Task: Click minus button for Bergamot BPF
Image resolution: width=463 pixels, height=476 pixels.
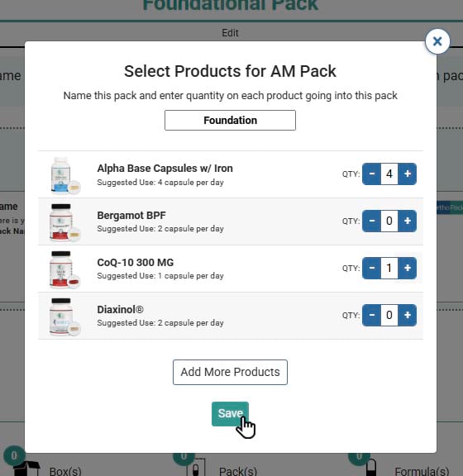Action: coord(371,221)
